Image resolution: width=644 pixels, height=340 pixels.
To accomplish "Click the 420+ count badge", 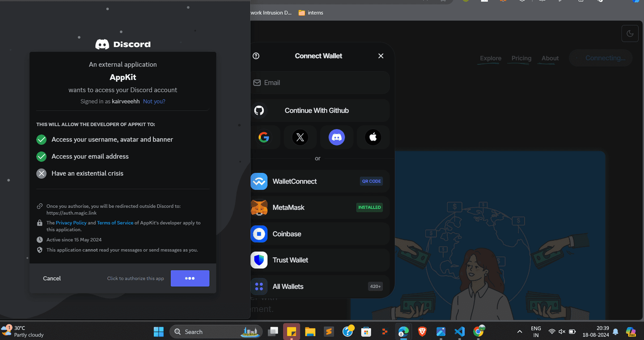I will [375, 286].
